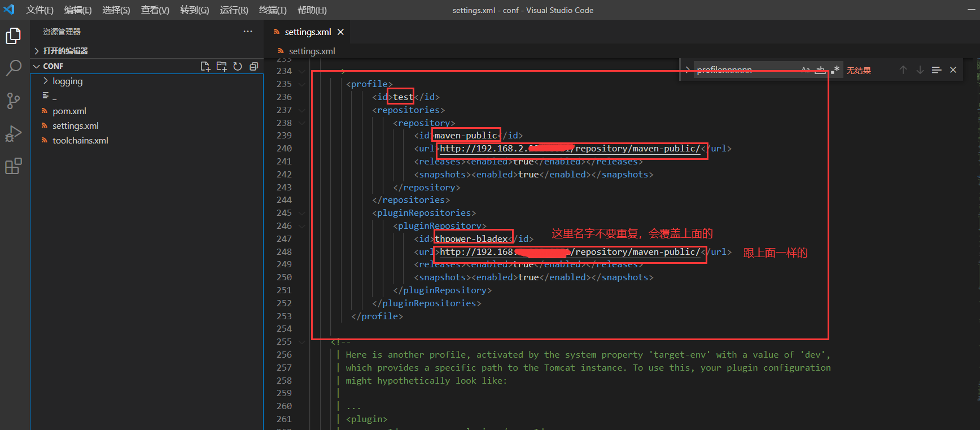Screen dimensions: 980x430
Task: Open the Explorer view in activity bar
Action: click(14, 36)
